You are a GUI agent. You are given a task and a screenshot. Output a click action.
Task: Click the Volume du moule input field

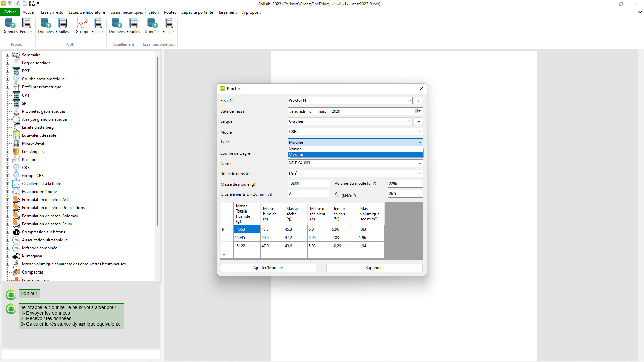(x=405, y=184)
